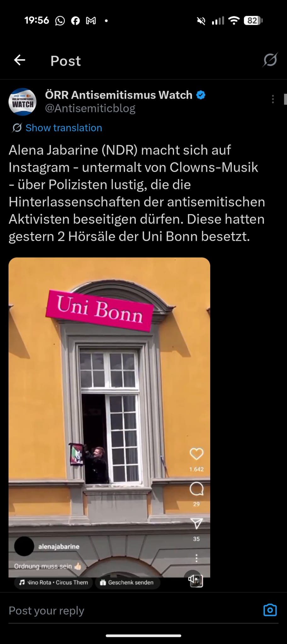This screenshot has width=287, height=644.
Task: Toggle the muted speaker on the video
Action: 193,579
